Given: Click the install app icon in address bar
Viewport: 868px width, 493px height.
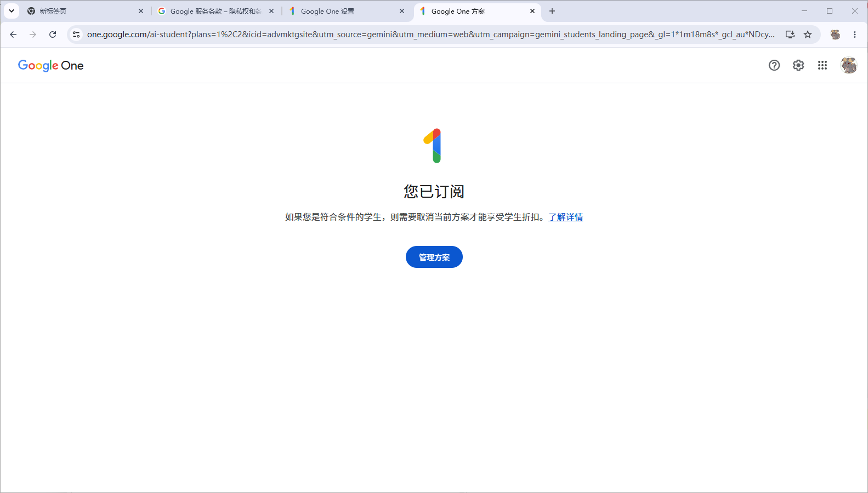Looking at the screenshot, I should coord(790,35).
